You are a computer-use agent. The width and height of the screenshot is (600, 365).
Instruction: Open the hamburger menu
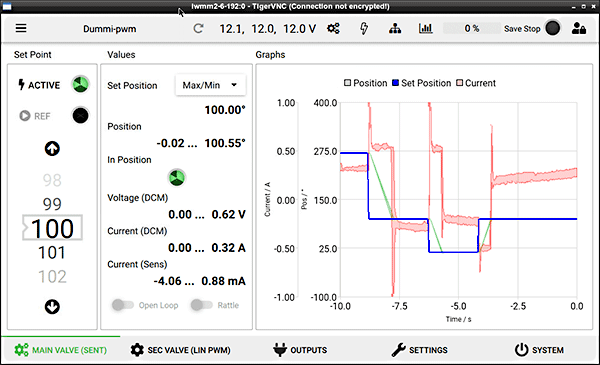point(21,28)
